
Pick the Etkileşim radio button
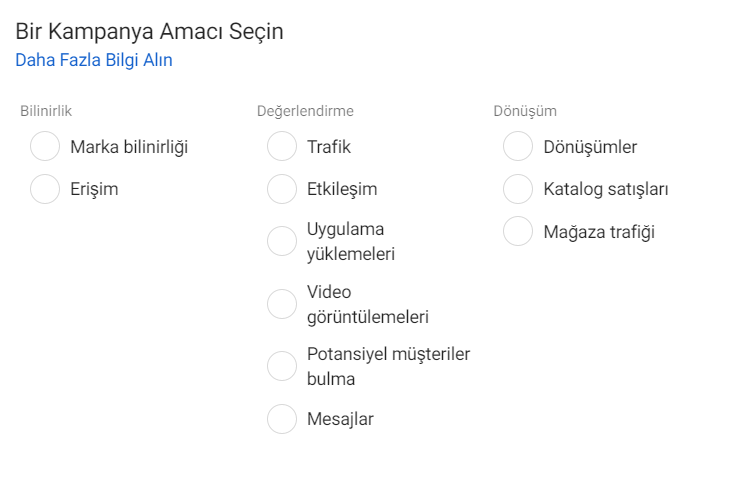pos(282,189)
